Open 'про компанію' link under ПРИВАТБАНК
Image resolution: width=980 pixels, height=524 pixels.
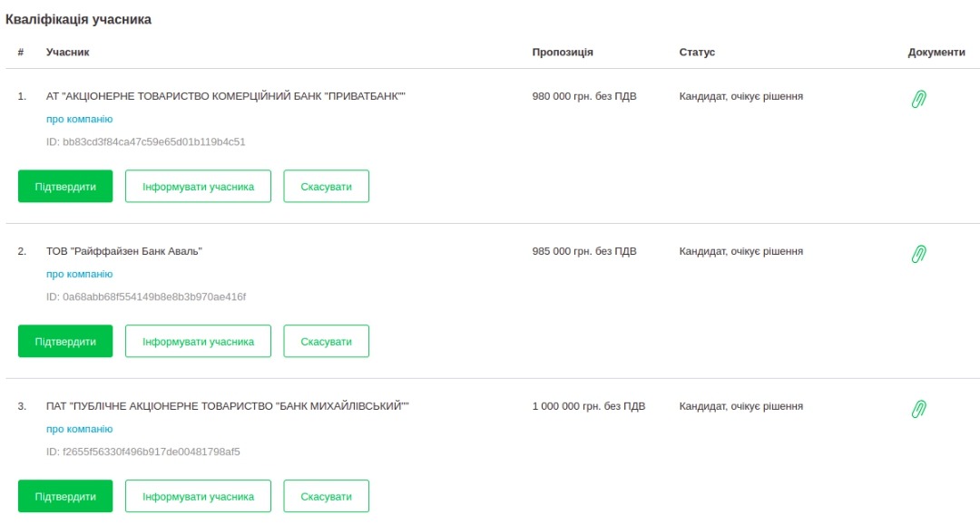tap(79, 119)
